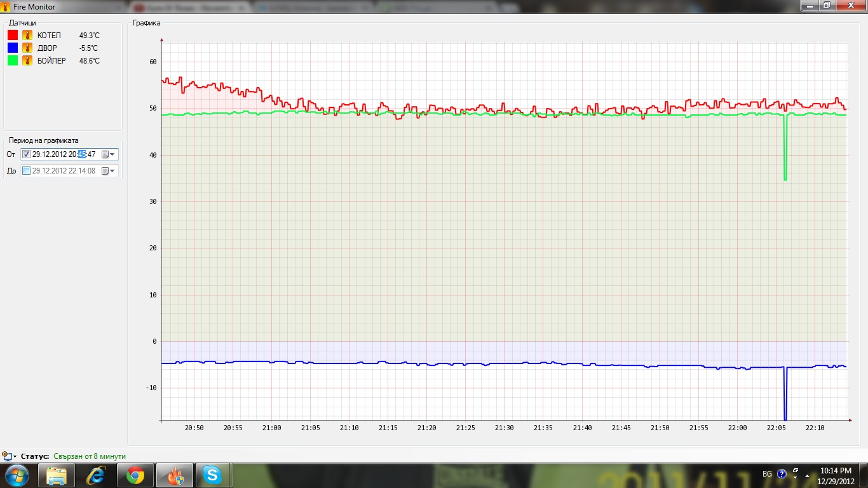
Task: Open the Windows Start menu
Action: (17, 475)
